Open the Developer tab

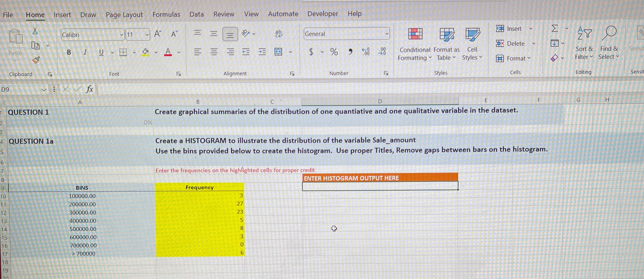[x=322, y=14]
